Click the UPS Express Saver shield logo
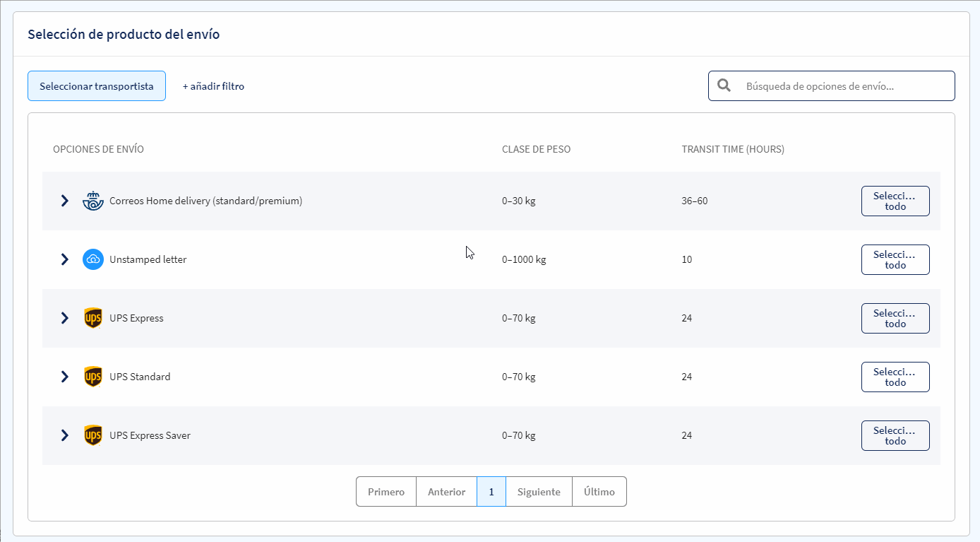Screen dimensions: 980x542 click(x=93, y=435)
